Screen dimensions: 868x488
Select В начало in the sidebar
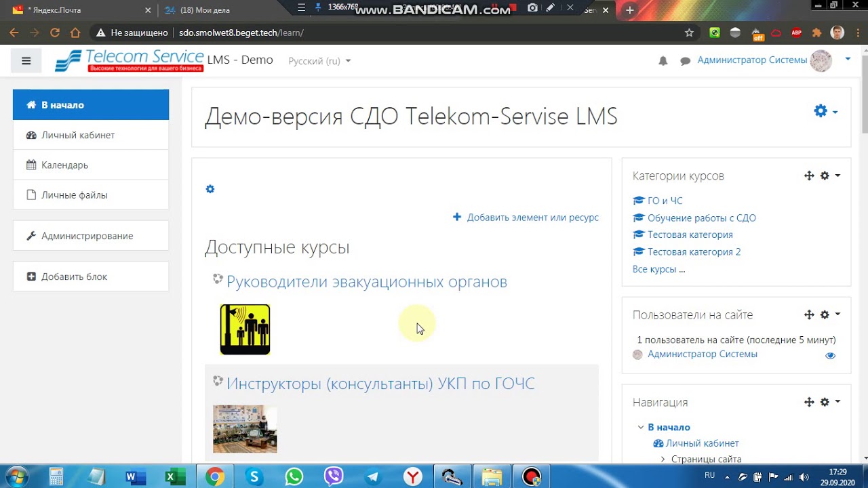(x=91, y=105)
